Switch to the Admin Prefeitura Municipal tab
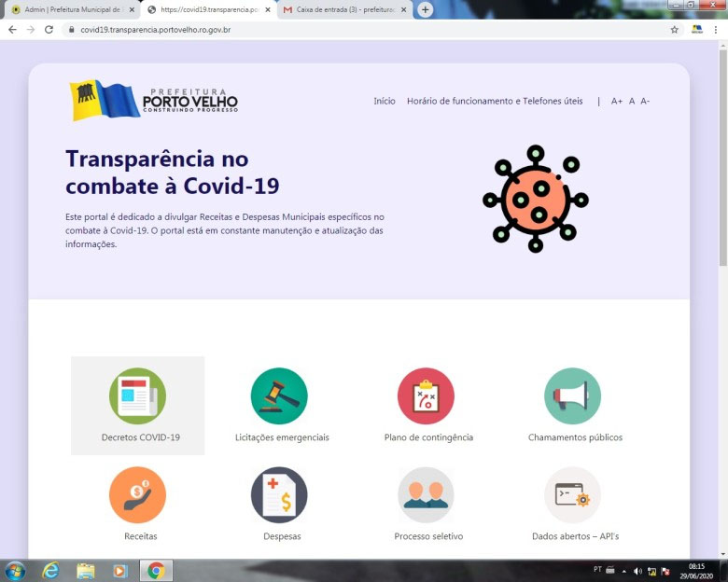This screenshot has width=728, height=582. (70, 9)
